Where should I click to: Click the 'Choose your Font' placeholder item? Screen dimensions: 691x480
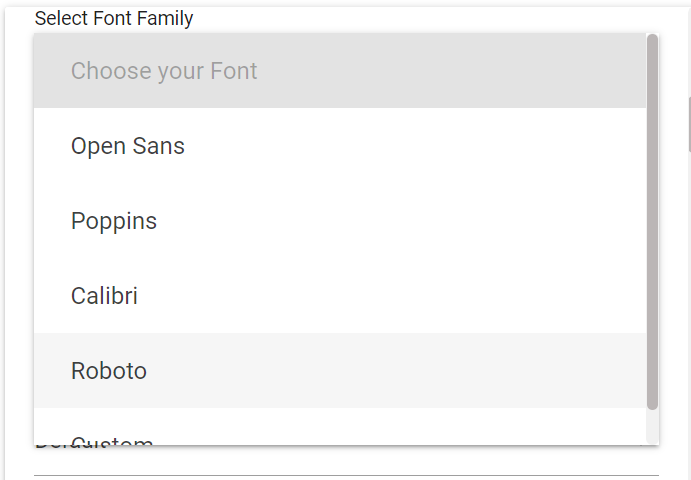164,71
